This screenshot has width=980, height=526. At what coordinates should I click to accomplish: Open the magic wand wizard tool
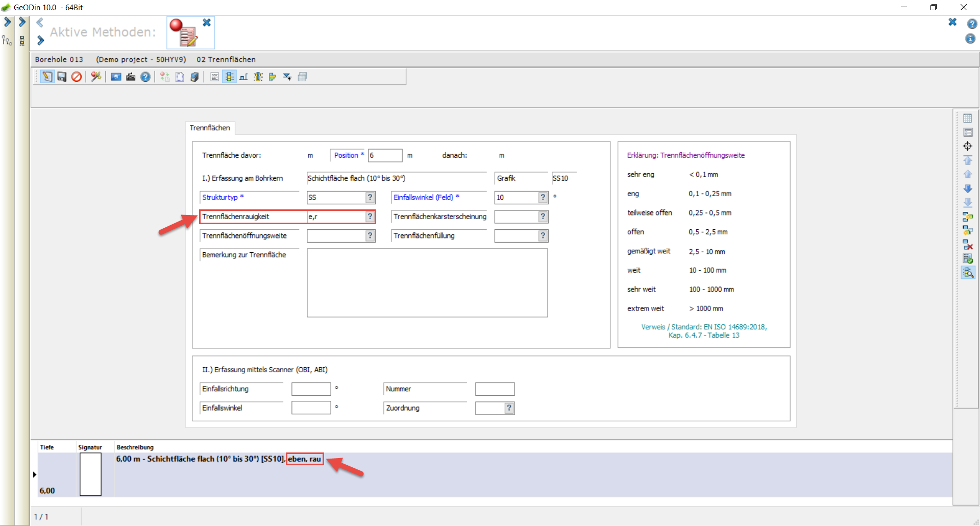(x=96, y=77)
